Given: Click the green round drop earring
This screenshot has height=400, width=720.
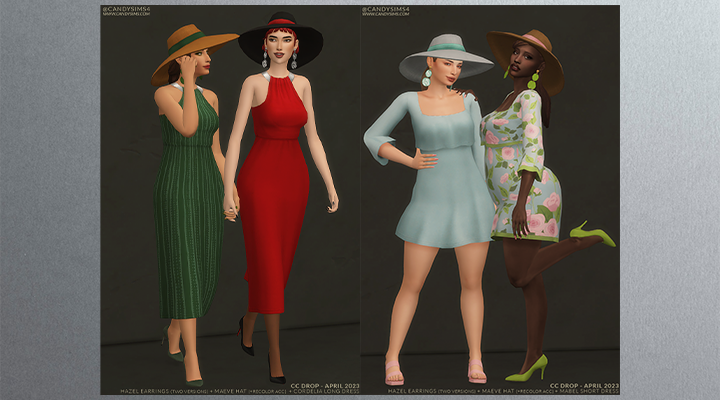Looking at the screenshot, I should (x=534, y=78).
